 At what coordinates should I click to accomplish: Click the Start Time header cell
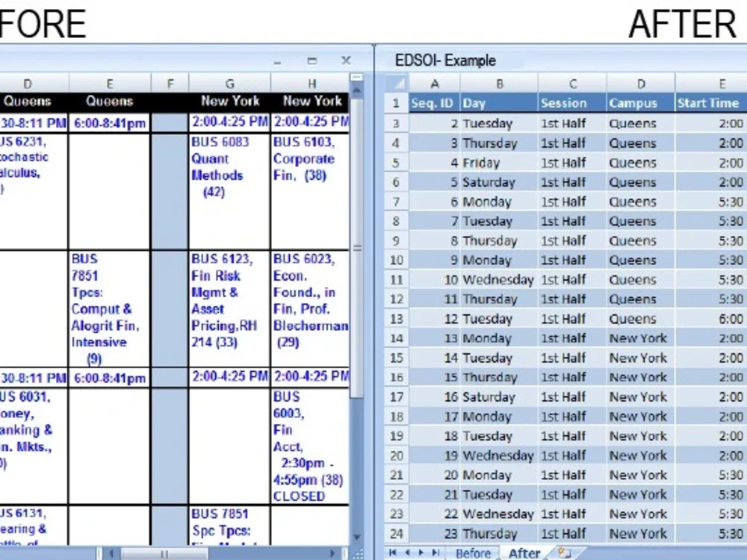tap(711, 103)
